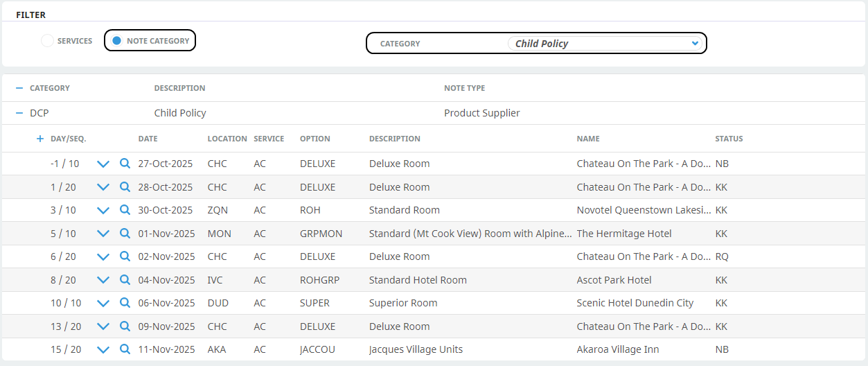This screenshot has width=868, height=366.
Task: Expand all with Day/Seq. plus icon
Action: [40, 139]
